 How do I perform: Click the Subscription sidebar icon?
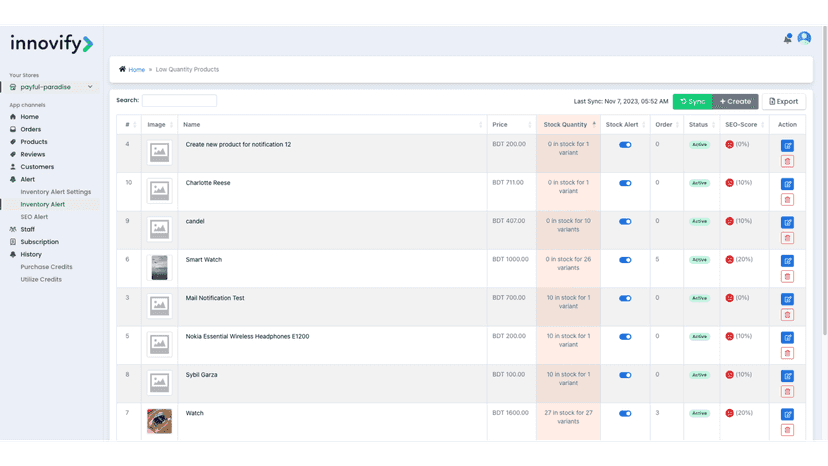pyautogui.click(x=13, y=242)
